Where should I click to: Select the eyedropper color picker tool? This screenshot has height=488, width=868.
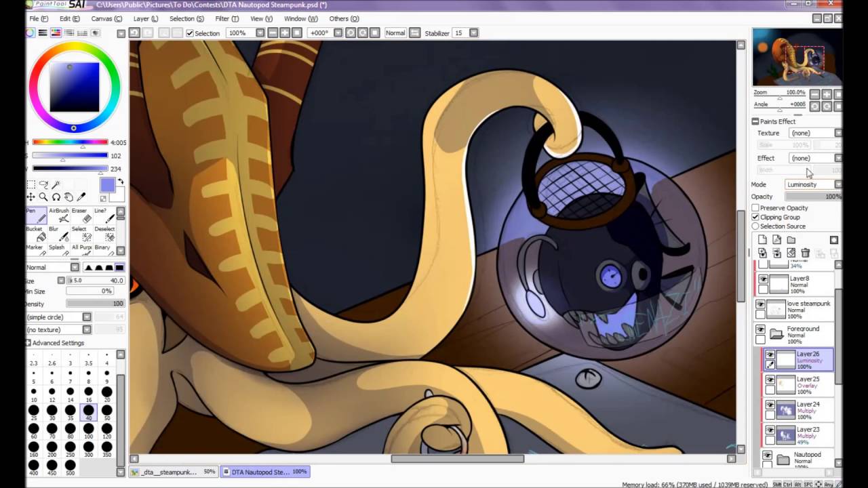[81, 197]
